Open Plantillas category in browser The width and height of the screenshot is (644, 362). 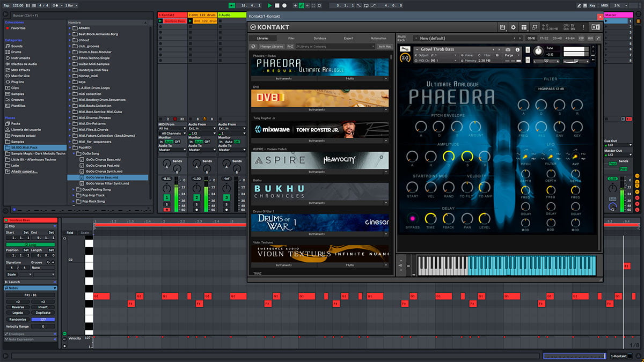[x=18, y=106]
